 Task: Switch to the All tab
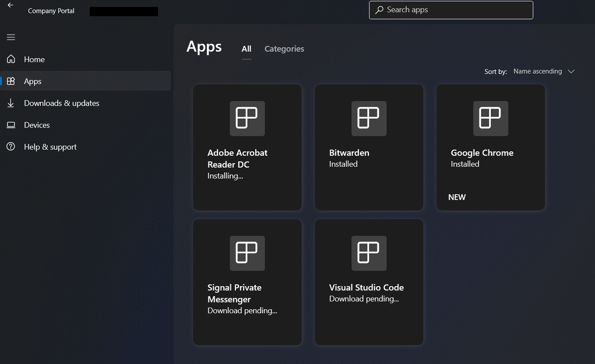246,49
